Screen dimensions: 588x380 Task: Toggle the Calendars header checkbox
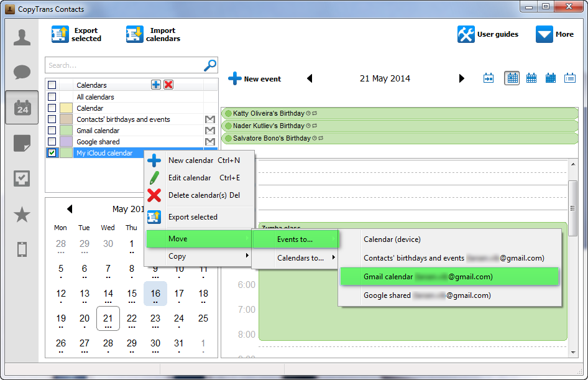pos(52,85)
